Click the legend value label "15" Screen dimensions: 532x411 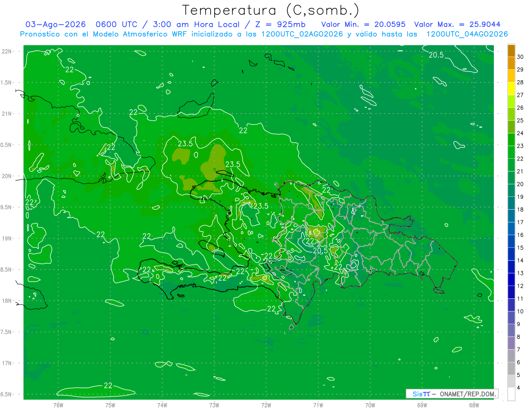tap(520, 247)
